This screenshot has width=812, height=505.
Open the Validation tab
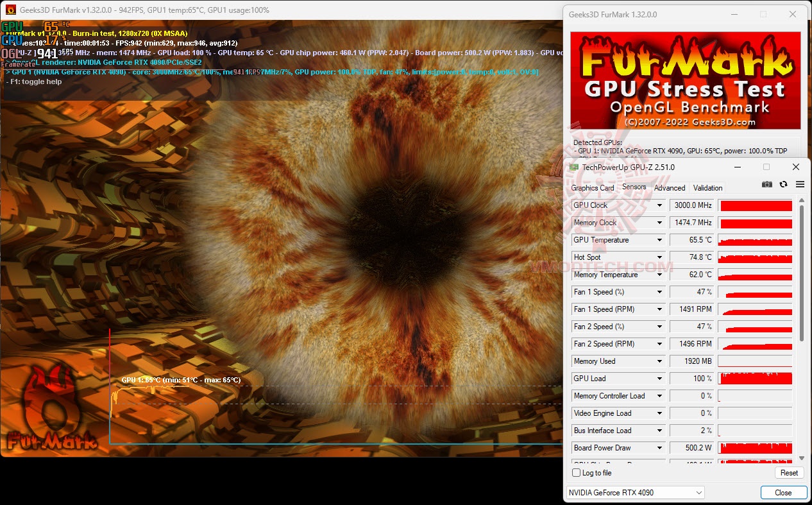click(708, 188)
